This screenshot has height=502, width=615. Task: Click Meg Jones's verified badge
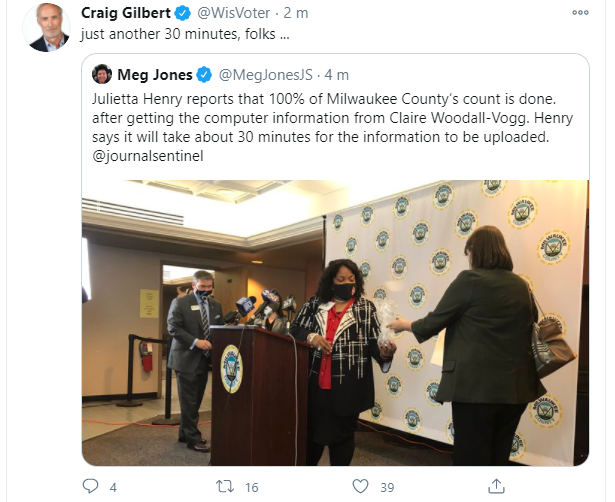tap(204, 75)
